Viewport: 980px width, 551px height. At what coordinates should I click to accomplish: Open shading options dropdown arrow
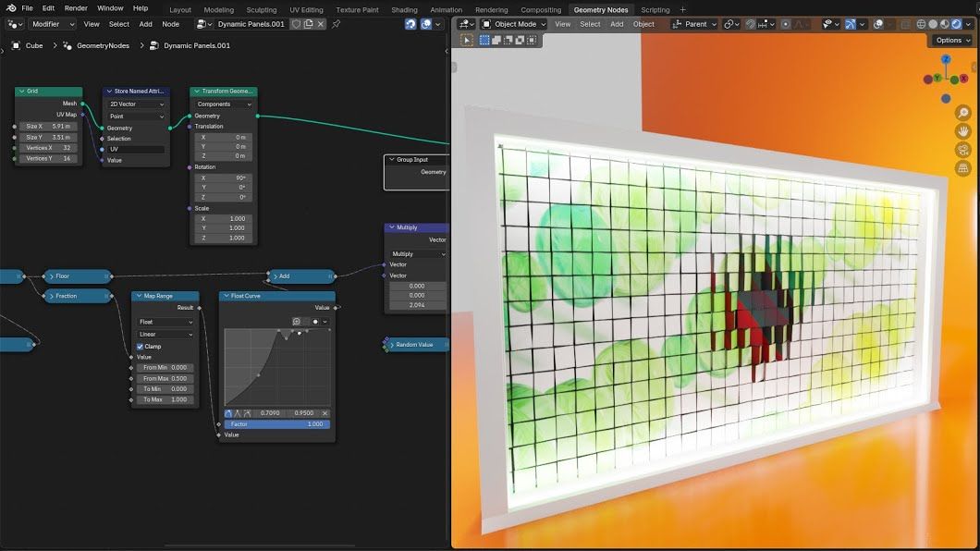(x=969, y=24)
